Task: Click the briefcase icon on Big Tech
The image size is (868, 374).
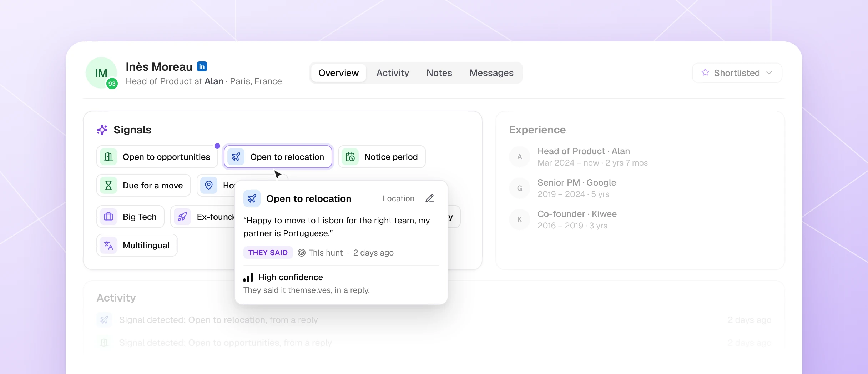Action: (108, 217)
